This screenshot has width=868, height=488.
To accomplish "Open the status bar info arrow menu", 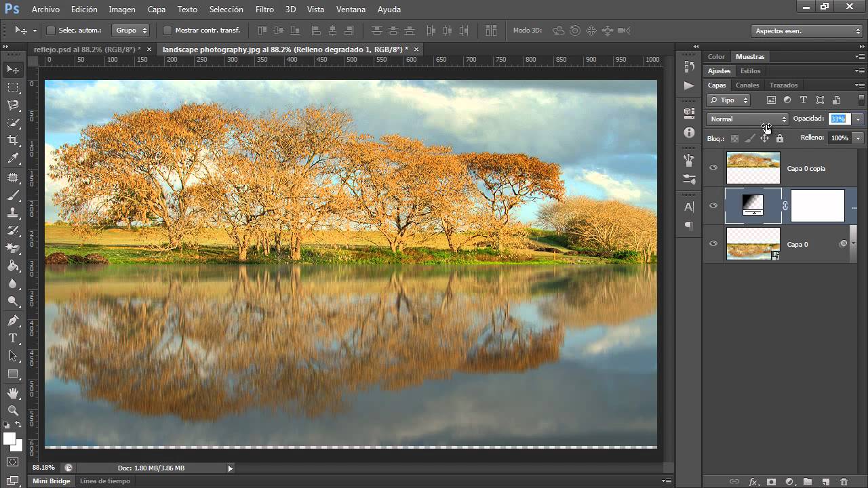I will tap(230, 468).
